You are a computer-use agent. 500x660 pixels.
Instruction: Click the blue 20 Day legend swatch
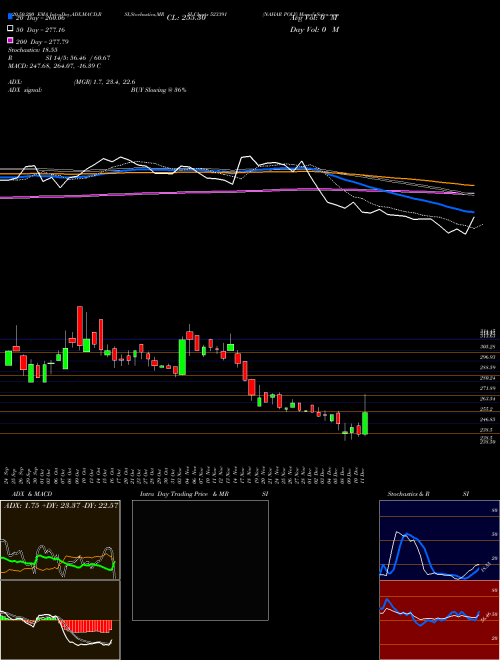click(10, 17)
